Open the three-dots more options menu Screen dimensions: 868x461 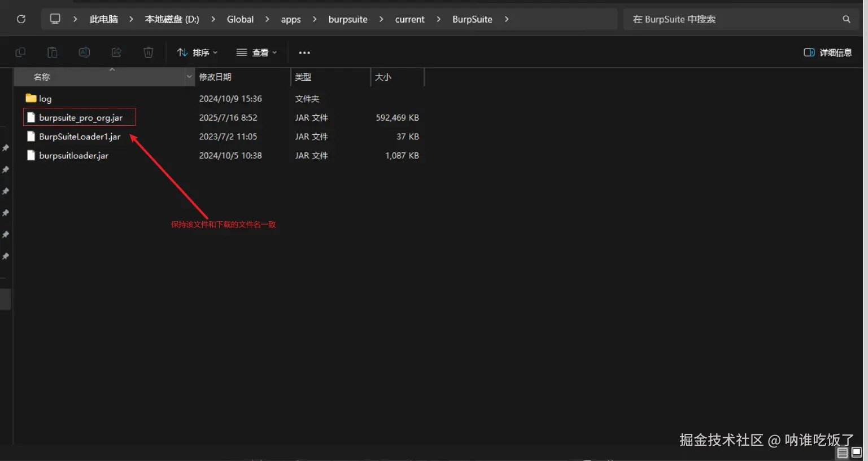click(x=304, y=52)
